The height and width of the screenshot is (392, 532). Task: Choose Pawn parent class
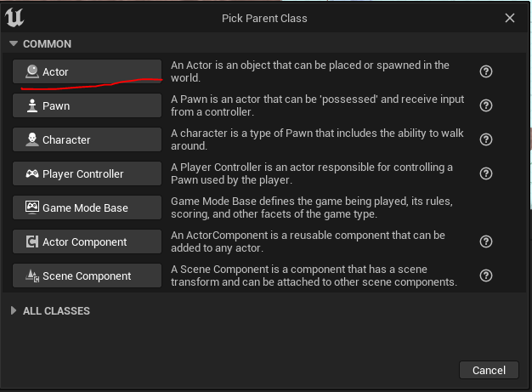click(x=87, y=106)
